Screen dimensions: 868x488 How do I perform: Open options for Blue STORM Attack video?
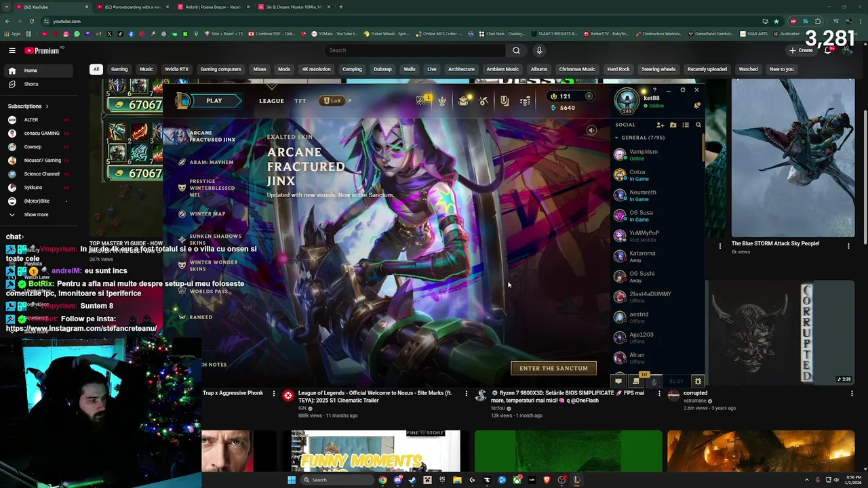click(848, 246)
